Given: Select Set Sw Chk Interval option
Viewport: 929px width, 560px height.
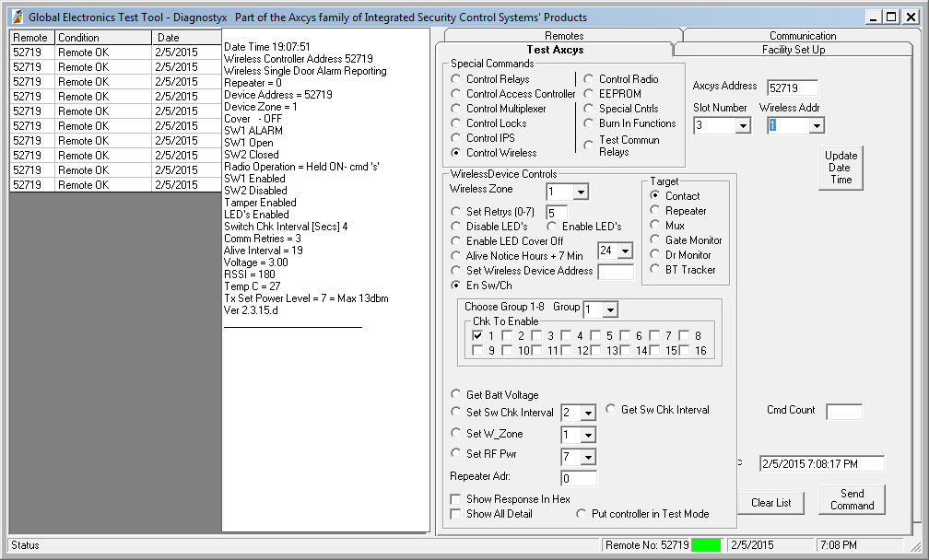Looking at the screenshot, I should (x=455, y=412).
